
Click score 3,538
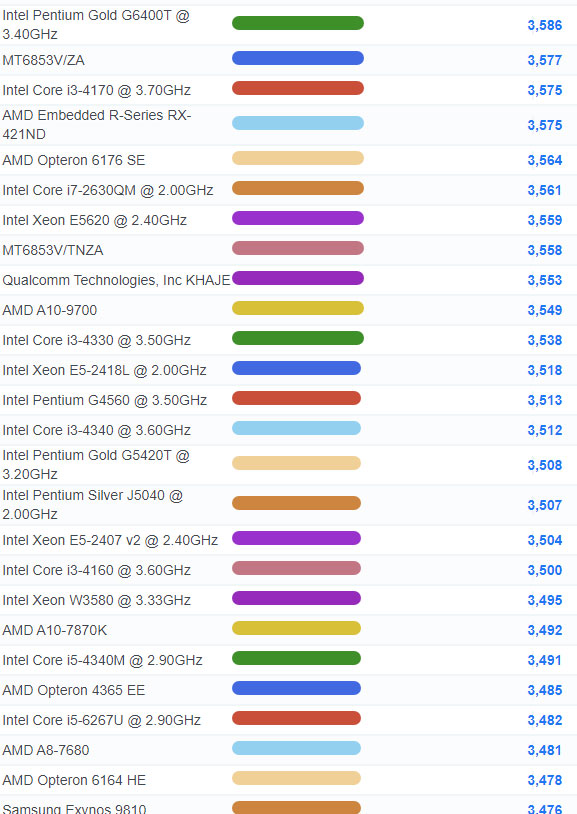tap(545, 341)
